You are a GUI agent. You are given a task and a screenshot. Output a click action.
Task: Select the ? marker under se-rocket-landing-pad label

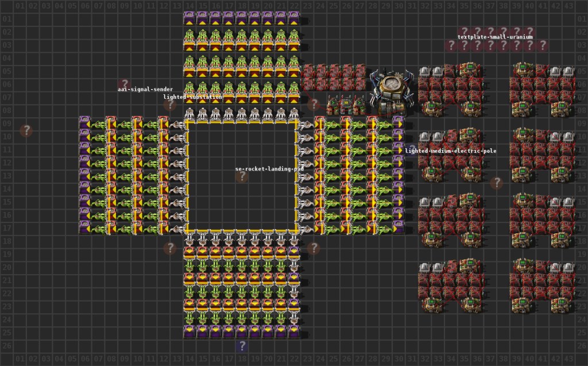(x=242, y=176)
